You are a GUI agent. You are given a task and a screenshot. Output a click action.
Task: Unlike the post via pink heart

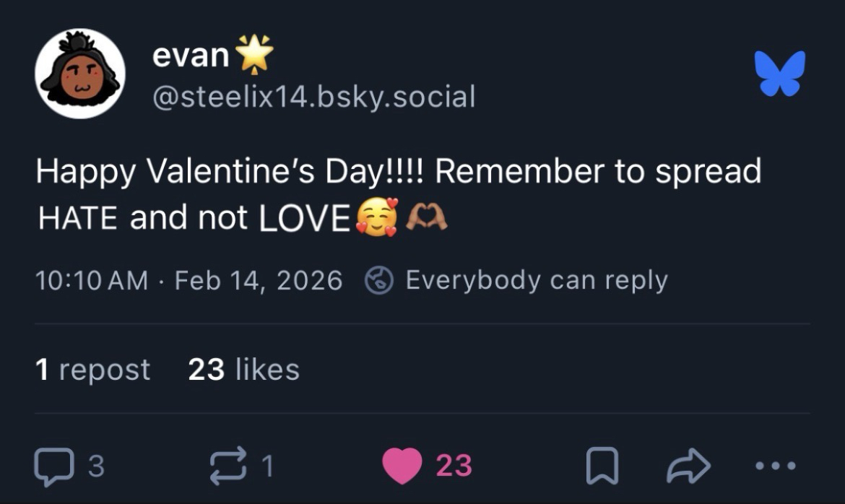tap(402, 466)
